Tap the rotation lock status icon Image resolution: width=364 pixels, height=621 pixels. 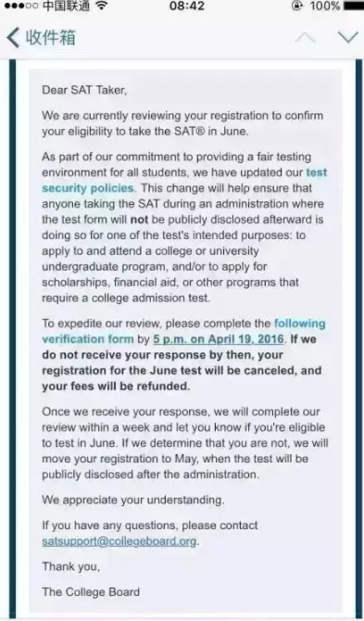pyautogui.click(x=296, y=6)
